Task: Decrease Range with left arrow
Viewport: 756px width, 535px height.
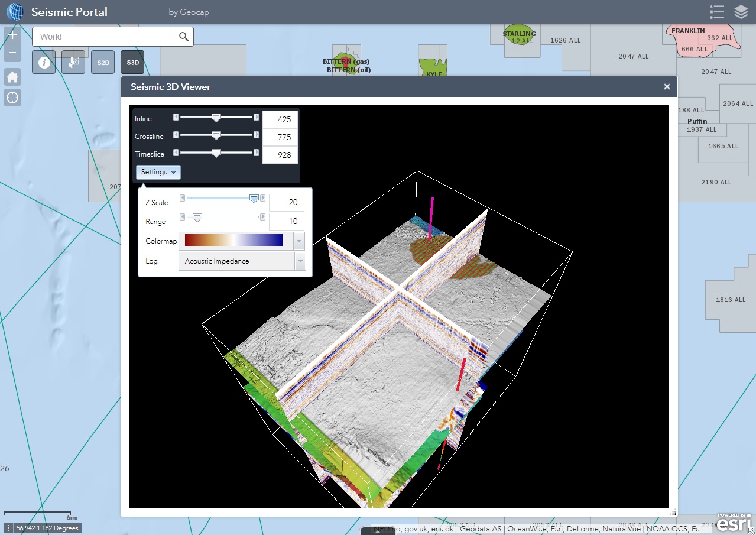Action: pos(182,217)
